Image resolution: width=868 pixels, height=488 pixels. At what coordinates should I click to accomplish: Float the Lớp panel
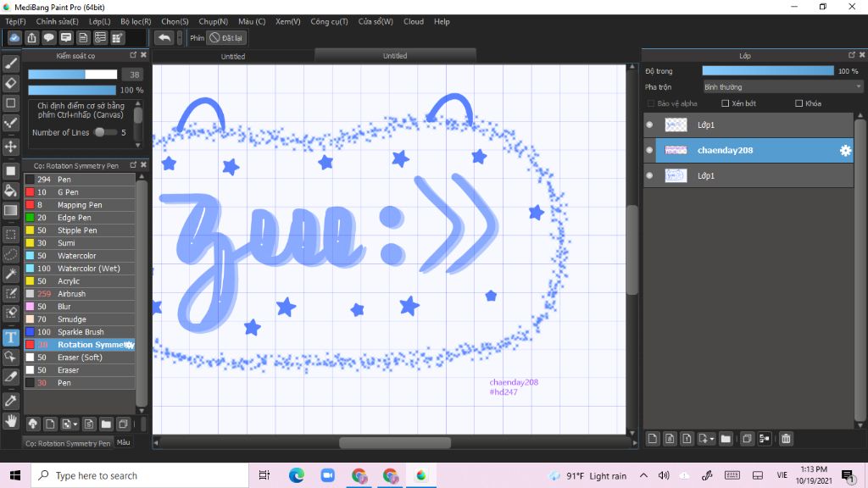click(851, 55)
